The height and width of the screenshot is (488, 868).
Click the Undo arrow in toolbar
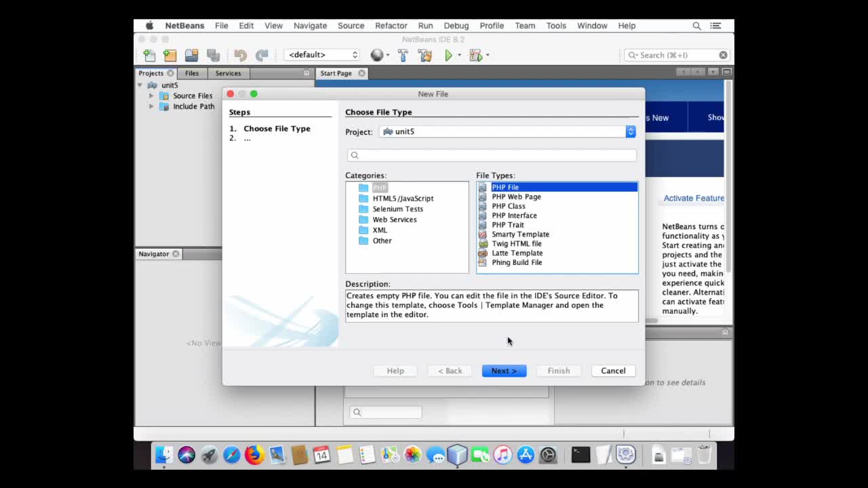point(240,55)
